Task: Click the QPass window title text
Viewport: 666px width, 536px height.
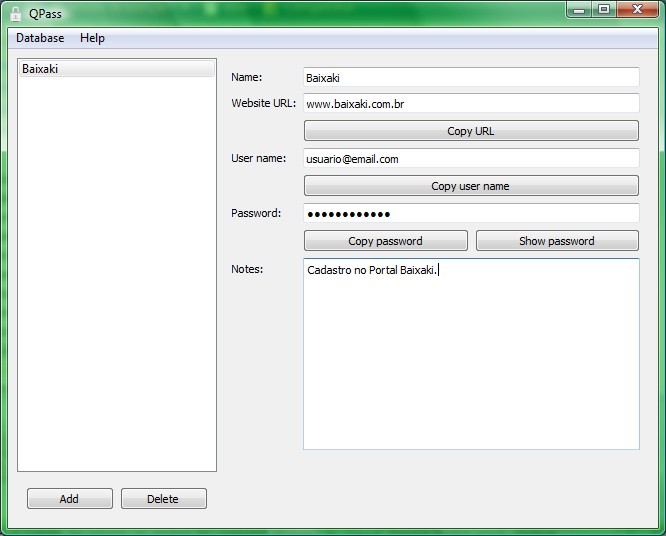Action: click(x=45, y=14)
